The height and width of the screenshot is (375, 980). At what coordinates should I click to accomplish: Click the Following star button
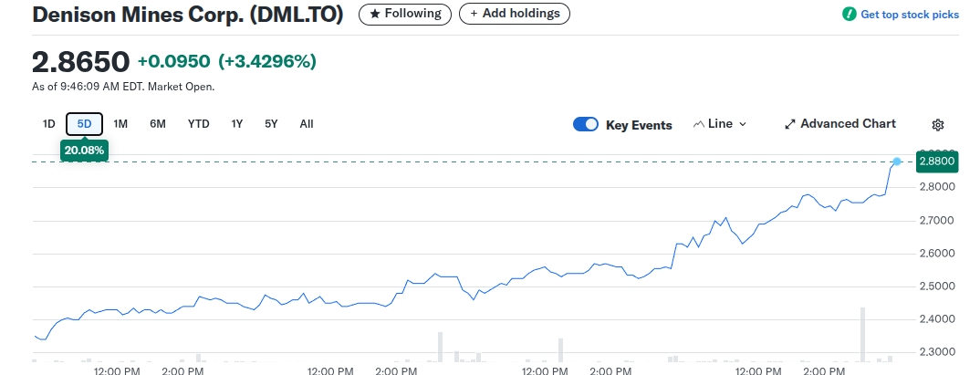coord(405,14)
